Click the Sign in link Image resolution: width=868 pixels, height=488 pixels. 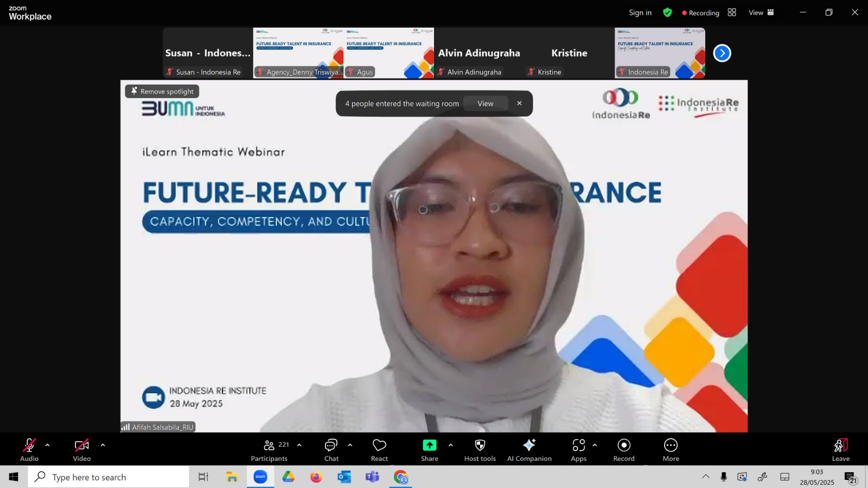pos(640,12)
